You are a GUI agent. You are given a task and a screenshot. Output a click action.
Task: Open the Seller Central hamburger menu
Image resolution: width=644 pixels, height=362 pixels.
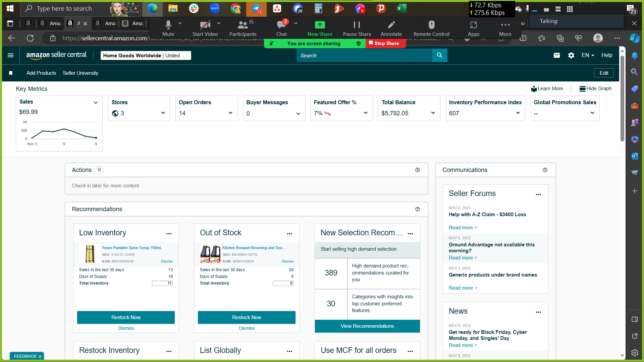click(x=10, y=55)
